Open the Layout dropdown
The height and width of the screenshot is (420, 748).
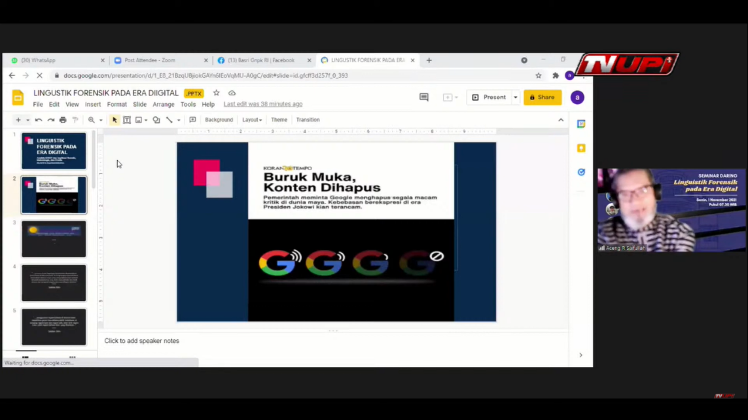[x=252, y=120]
